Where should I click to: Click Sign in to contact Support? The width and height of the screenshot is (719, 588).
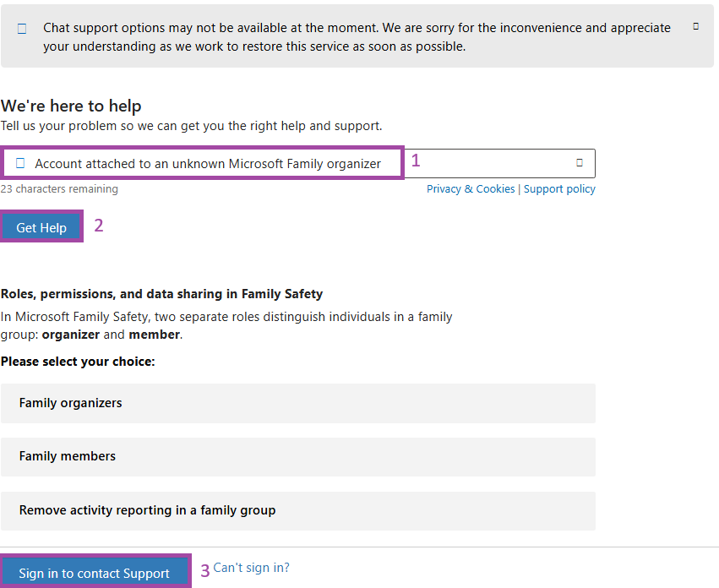click(x=94, y=573)
